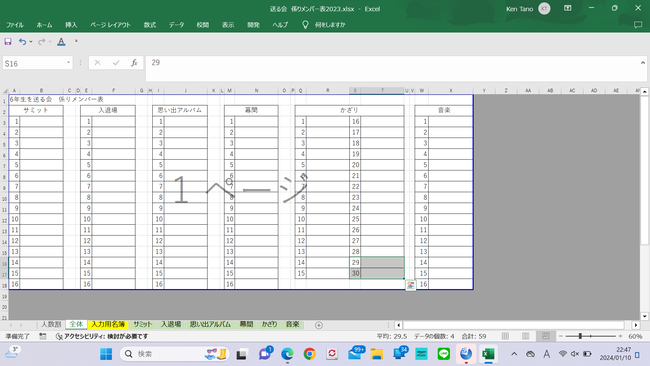Confirm entry with the checkmark icon

click(116, 63)
